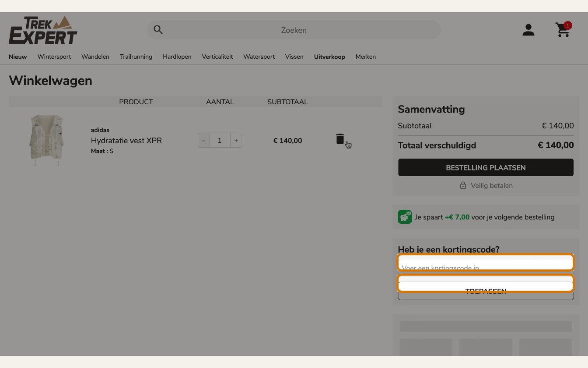Image resolution: width=588 pixels, height=368 pixels.
Task: Click the Winkelwagen page heading
Action: [x=50, y=81]
